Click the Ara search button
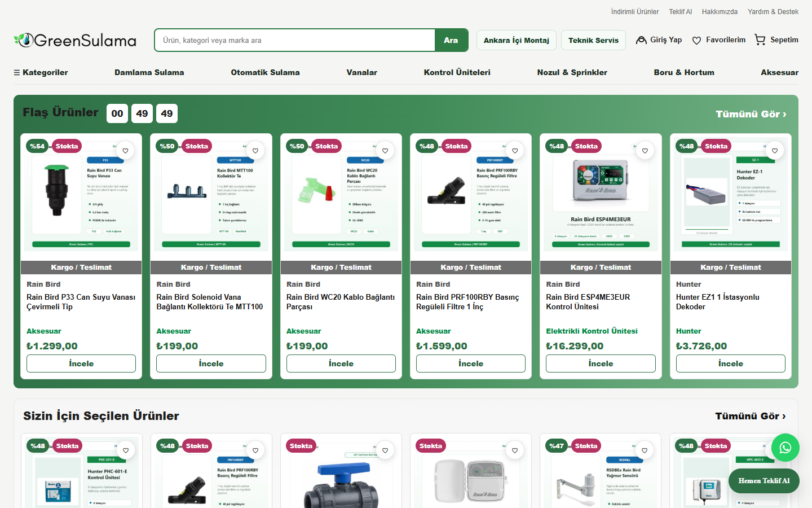Image resolution: width=812 pixels, height=508 pixels. point(451,40)
